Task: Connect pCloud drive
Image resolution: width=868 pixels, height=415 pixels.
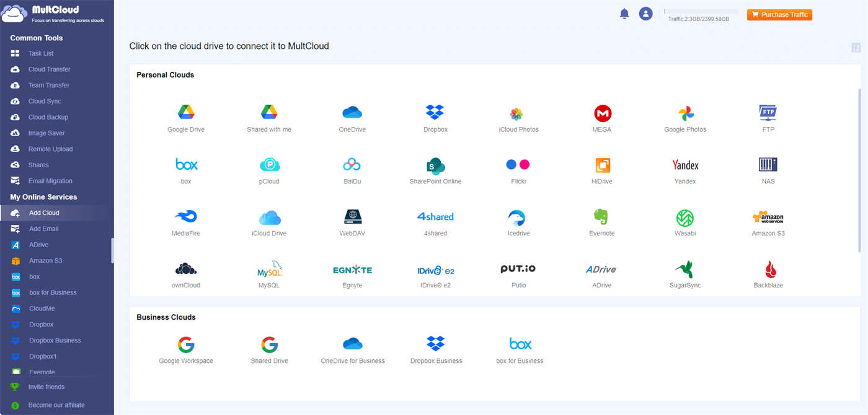Action: click(269, 170)
